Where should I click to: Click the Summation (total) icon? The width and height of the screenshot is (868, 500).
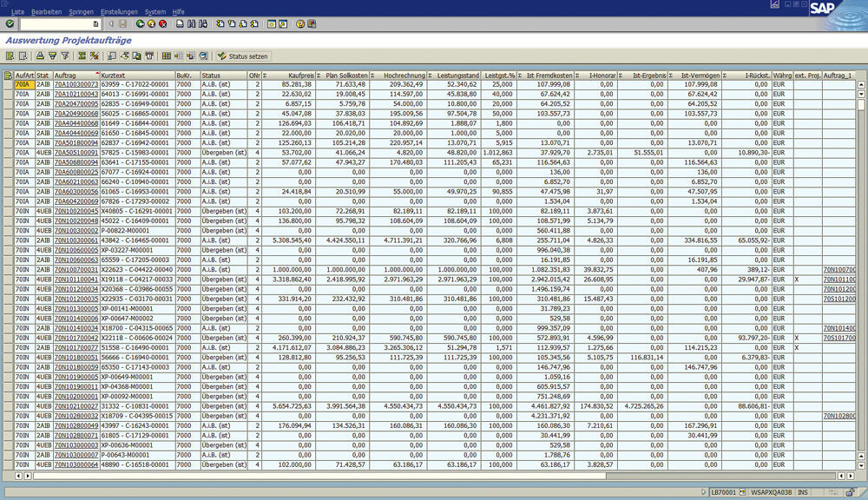(82, 56)
